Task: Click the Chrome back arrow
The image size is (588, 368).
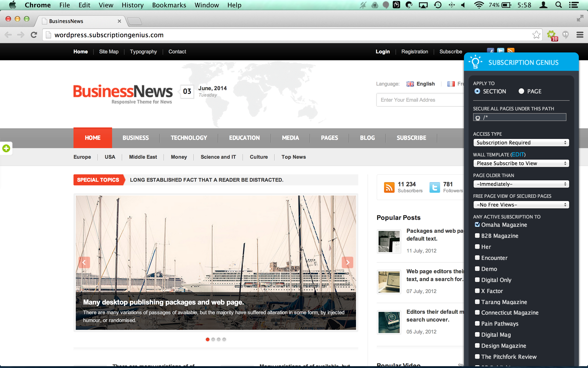Action: point(8,35)
